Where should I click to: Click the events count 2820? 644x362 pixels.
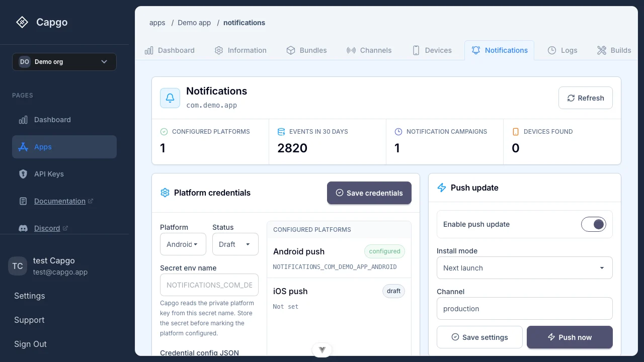tap(292, 148)
